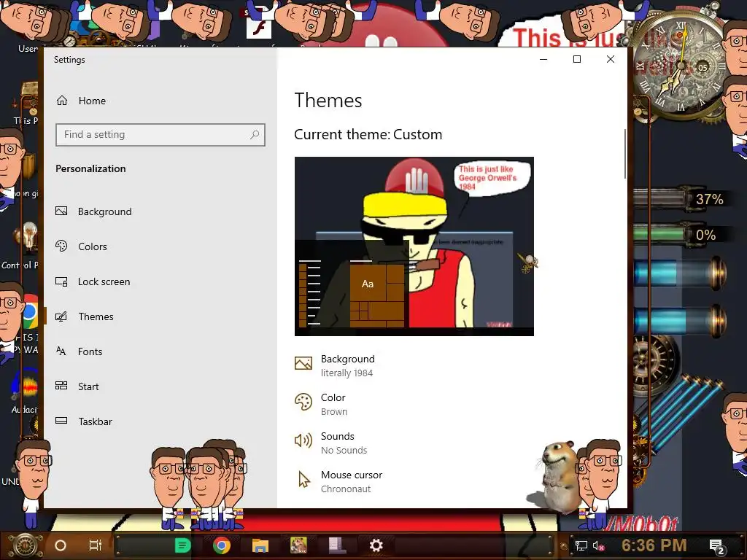Click the Find a setting search box
Viewport: 747px width, 560px height.
coord(160,135)
